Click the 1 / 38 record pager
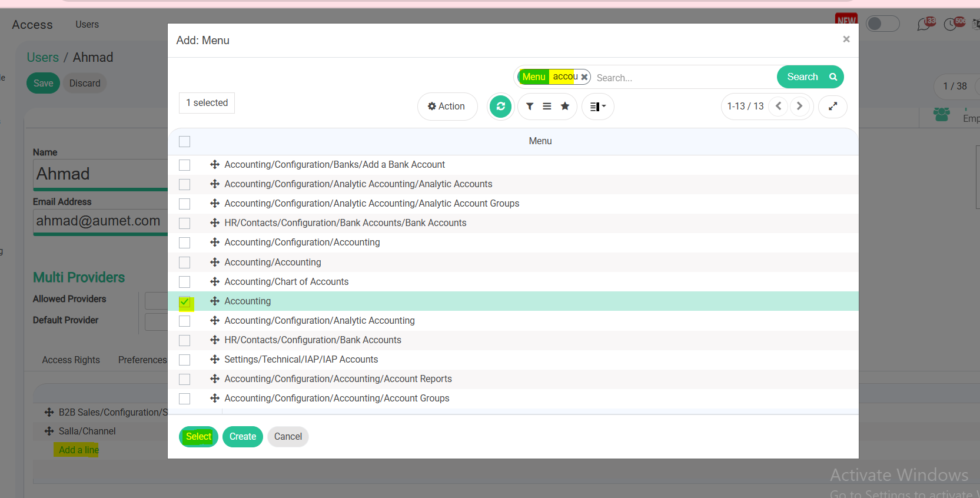 (955, 87)
